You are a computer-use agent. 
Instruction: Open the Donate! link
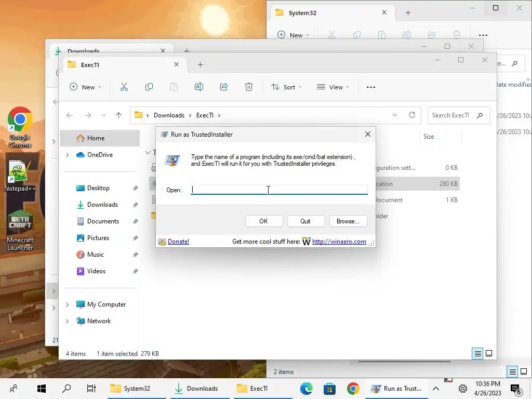pos(179,242)
